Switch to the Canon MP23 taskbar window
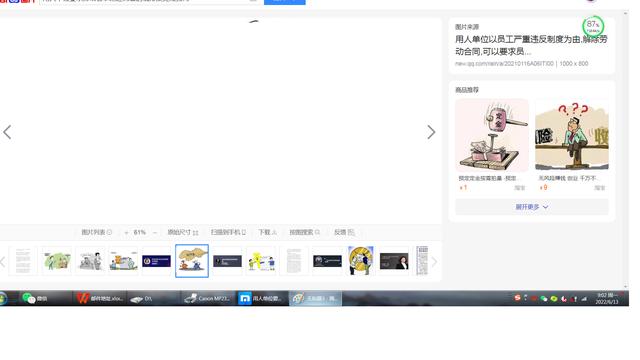The height and width of the screenshot is (360, 640). [207, 298]
